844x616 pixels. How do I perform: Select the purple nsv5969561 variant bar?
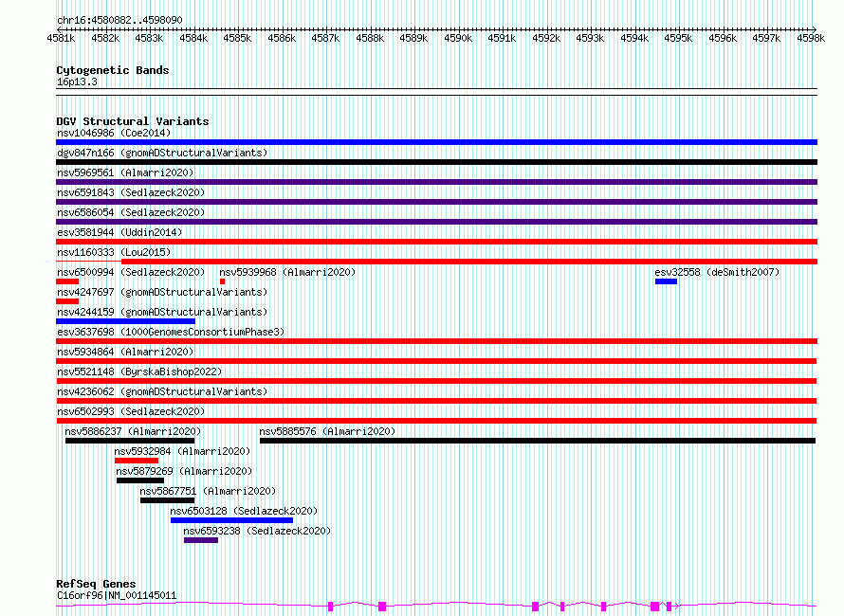pyautogui.click(x=436, y=182)
